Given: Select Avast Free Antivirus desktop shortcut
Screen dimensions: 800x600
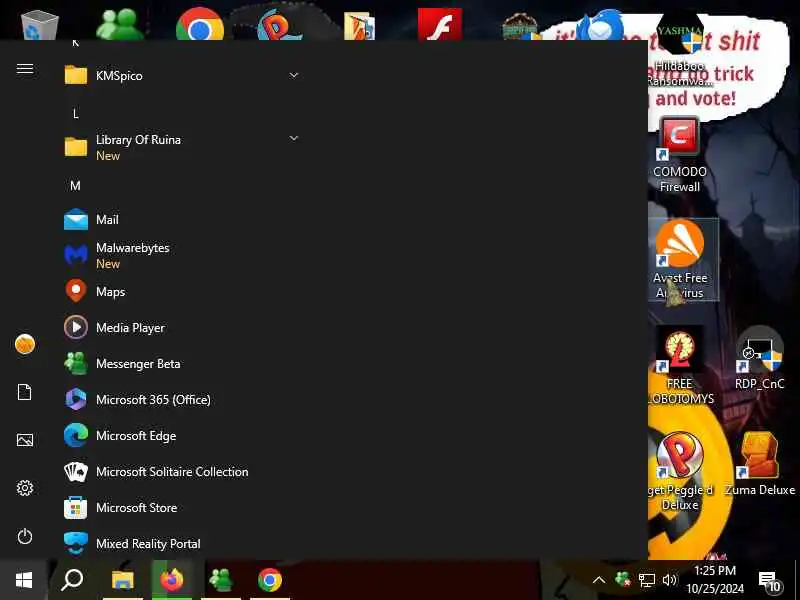Looking at the screenshot, I should point(681,259).
